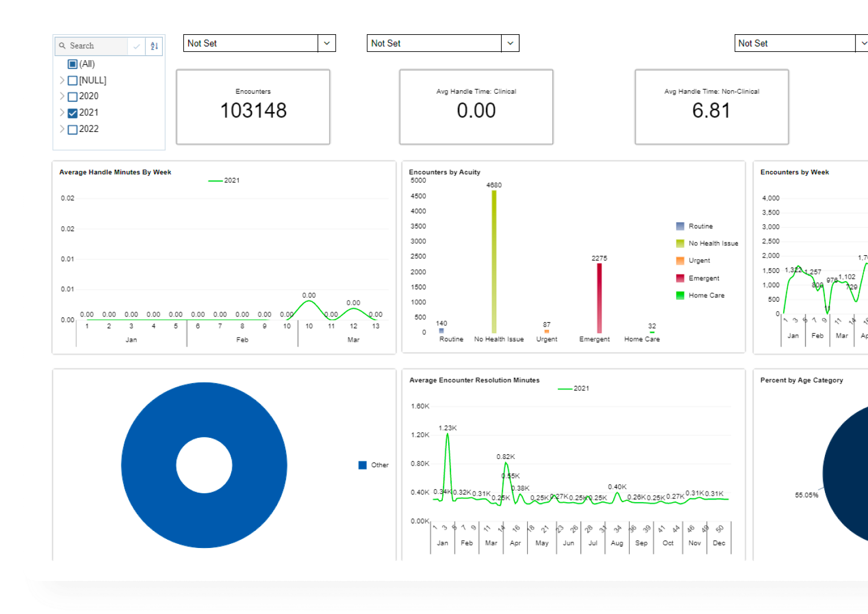This screenshot has height=614, width=868.
Task: Select the (All) checkbox in the year filter
Action: [72, 64]
